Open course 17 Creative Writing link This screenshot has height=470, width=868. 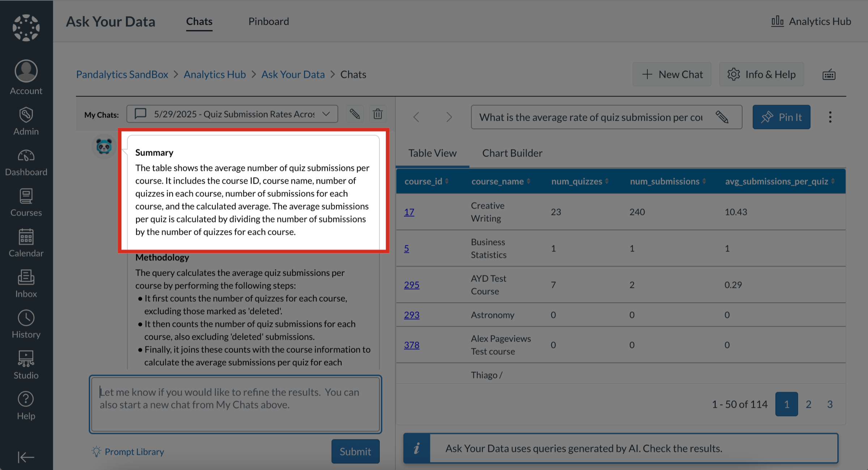click(x=409, y=212)
